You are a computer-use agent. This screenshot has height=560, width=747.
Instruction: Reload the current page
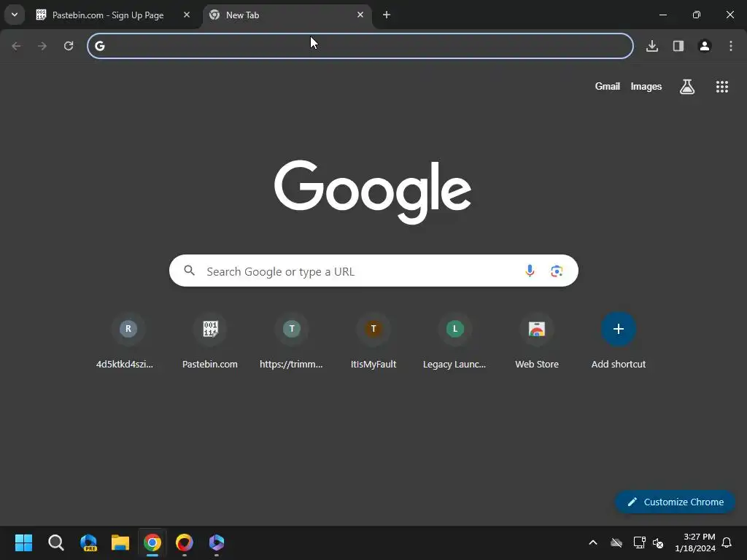[69, 46]
